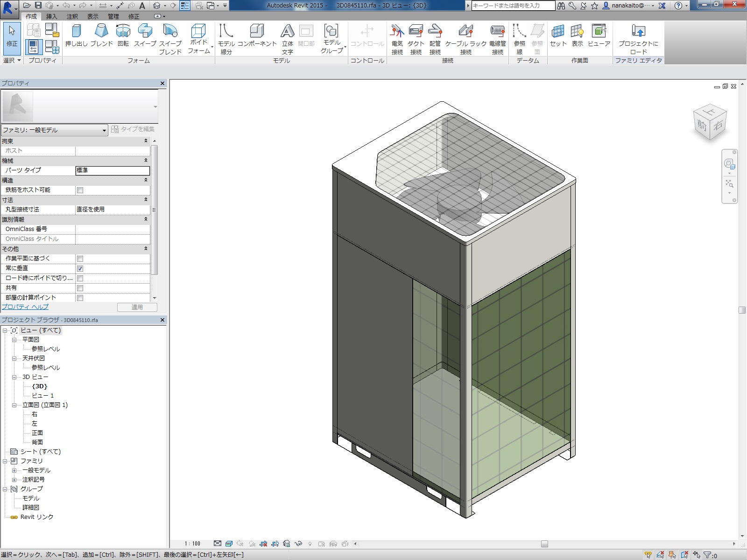Open the プロパティ ヘルプ link
The image size is (747, 560).
pyautogui.click(x=25, y=307)
